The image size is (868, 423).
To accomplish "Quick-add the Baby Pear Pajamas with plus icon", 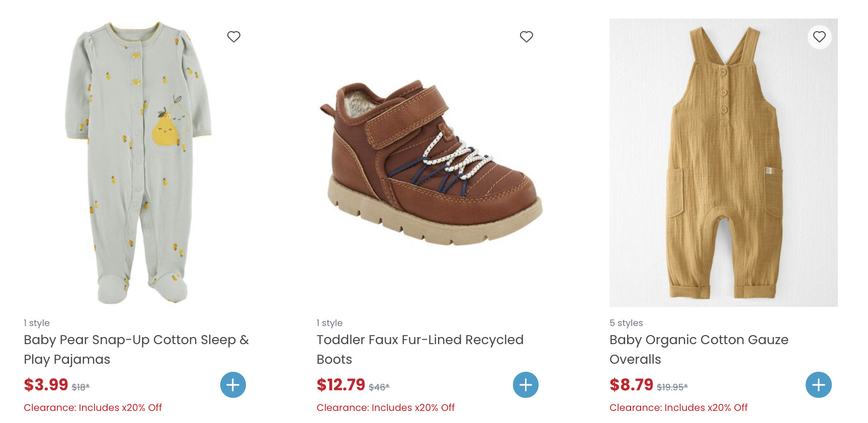I will (x=233, y=385).
